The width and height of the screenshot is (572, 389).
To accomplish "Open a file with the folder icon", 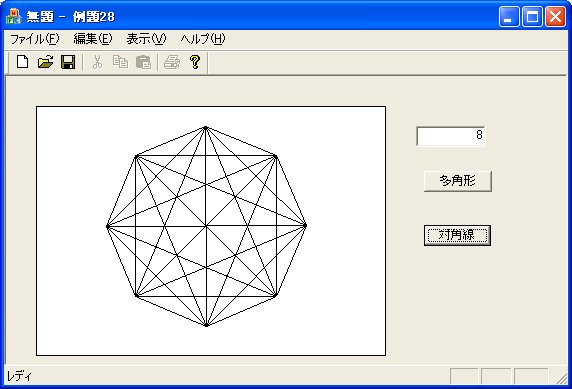I will point(45,62).
